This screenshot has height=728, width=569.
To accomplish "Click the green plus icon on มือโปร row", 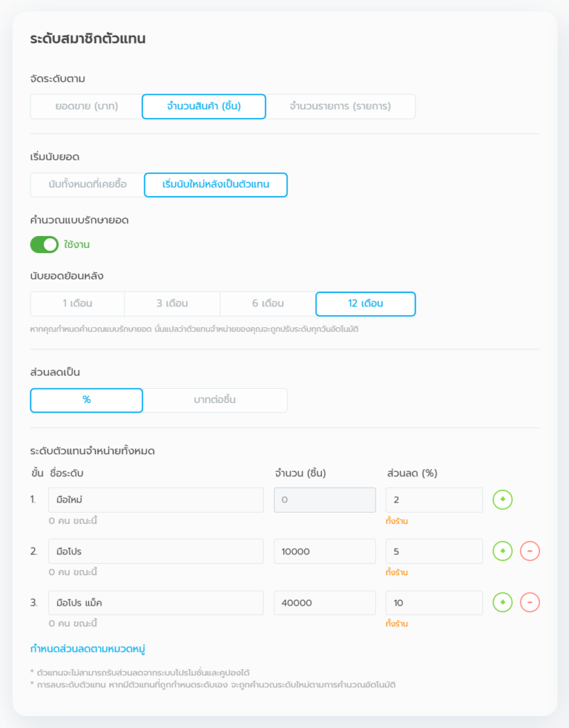I will (x=502, y=551).
